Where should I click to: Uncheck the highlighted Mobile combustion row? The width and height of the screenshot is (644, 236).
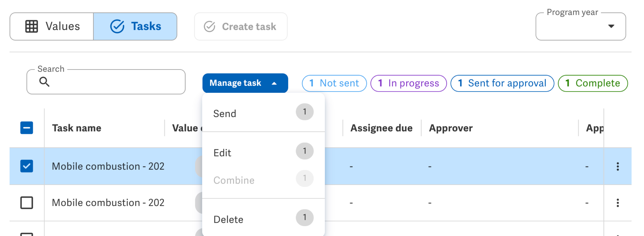[26, 166]
